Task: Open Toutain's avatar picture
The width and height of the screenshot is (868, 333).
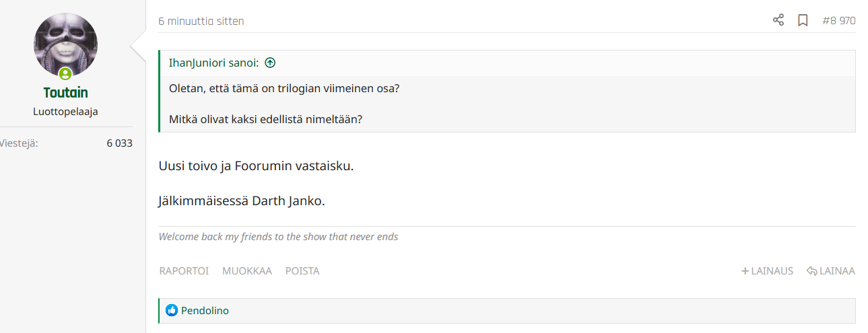Action: pos(65,45)
